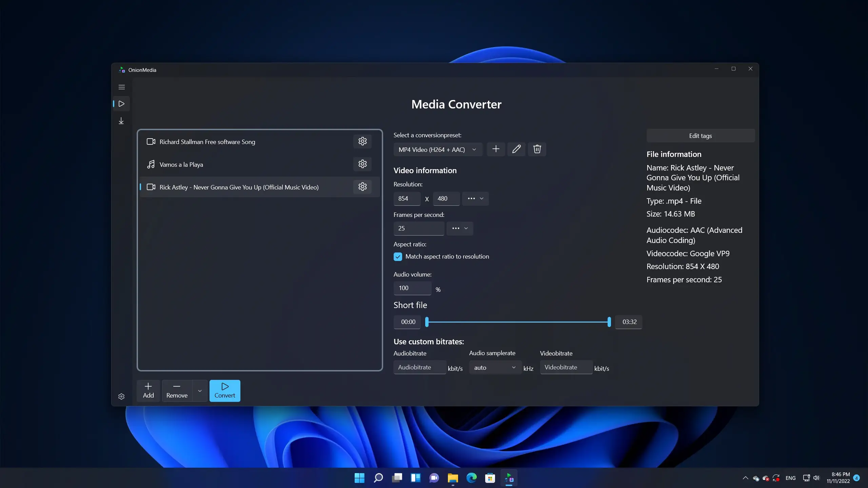The height and width of the screenshot is (488, 868).
Task: Click the Short file start time field
Action: [x=407, y=322]
